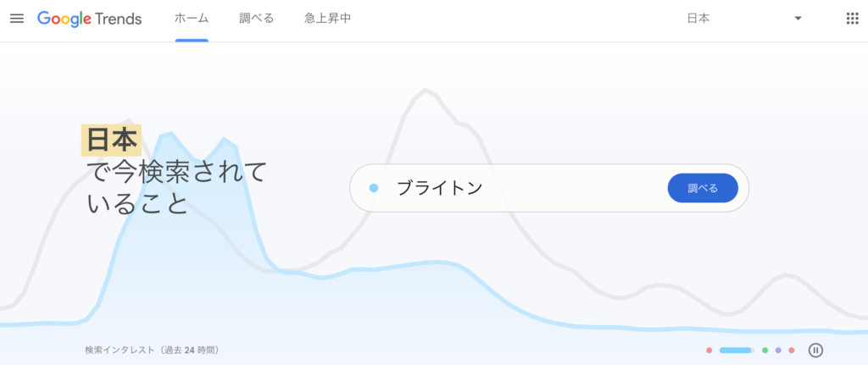
Task: Click the highlighted 日本 heading text
Action: (x=111, y=141)
